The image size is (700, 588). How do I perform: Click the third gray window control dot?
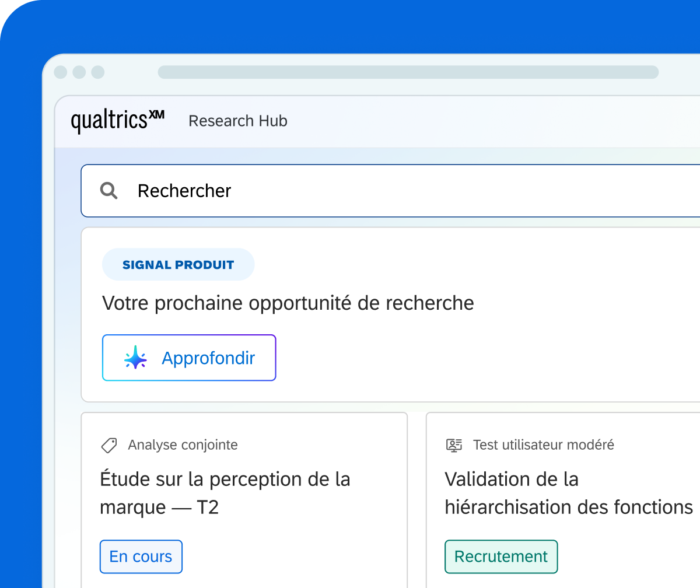[x=98, y=72]
